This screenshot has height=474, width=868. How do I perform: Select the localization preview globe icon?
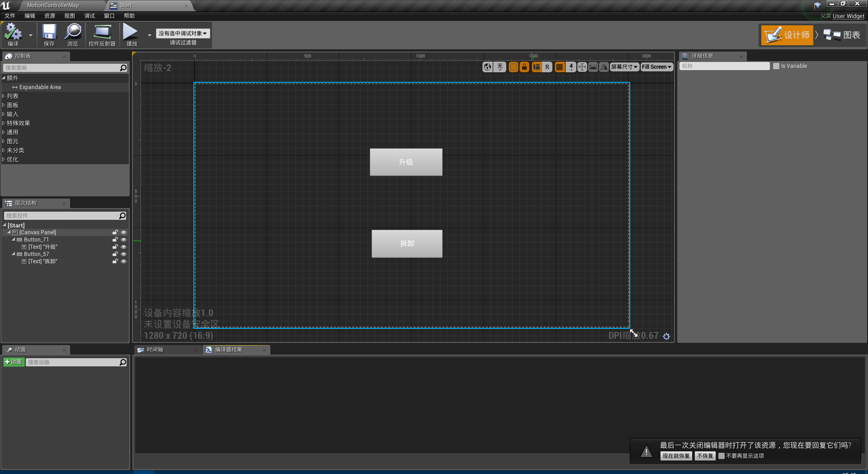coord(487,66)
